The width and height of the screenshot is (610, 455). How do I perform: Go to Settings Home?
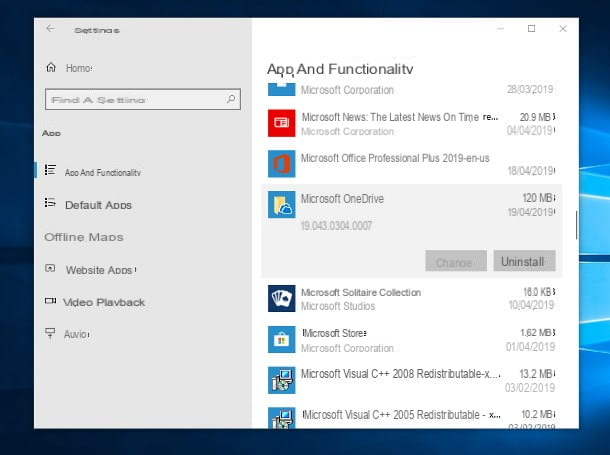(x=79, y=68)
